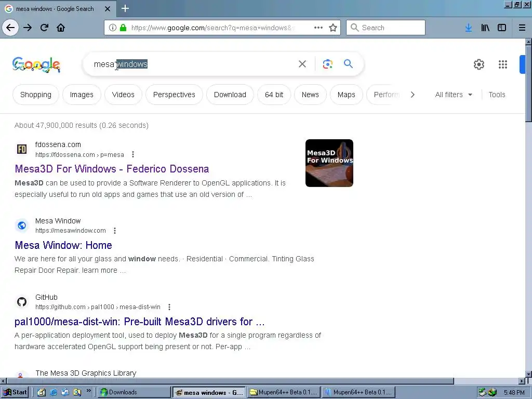
Task: Click The Mesa 3D Graphics Library text
Action: point(86,373)
